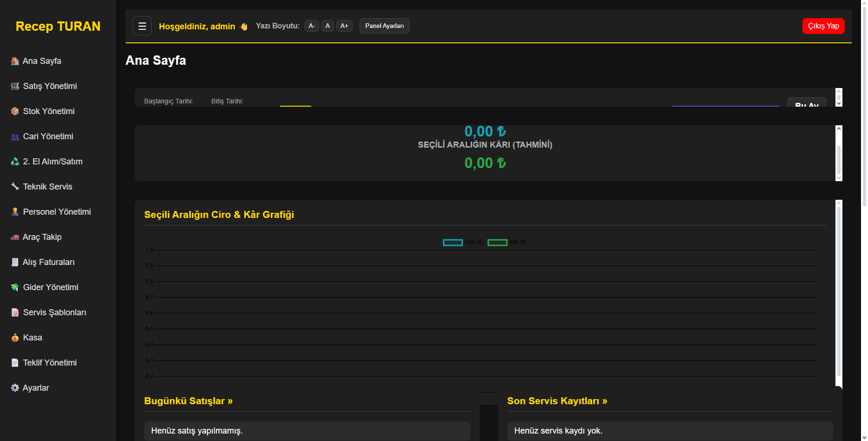
Task: Increase font size with A+ button
Action: tap(344, 26)
